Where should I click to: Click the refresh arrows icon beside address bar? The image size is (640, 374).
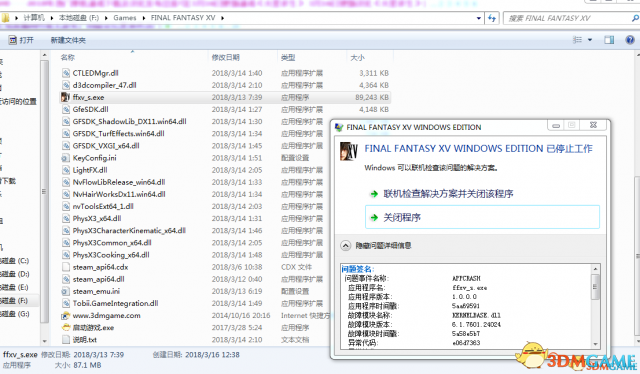[492, 18]
